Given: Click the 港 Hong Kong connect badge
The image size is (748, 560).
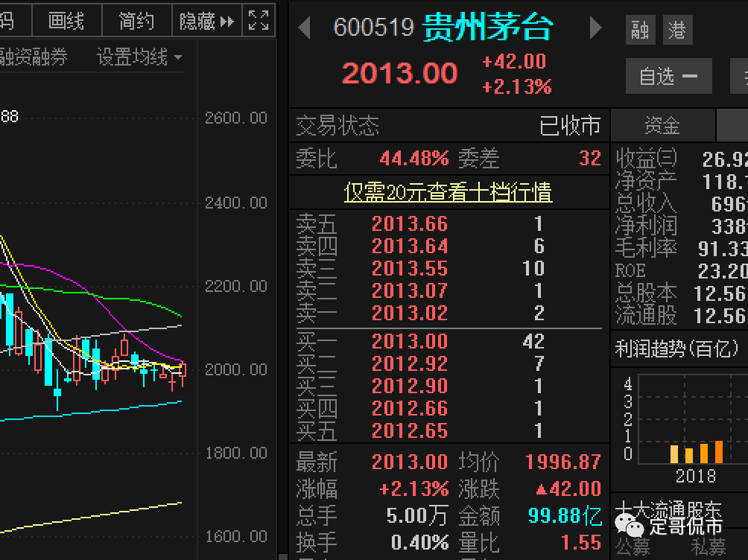Looking at the screenshot, I should pyautogui.click(x=677, y=30).
